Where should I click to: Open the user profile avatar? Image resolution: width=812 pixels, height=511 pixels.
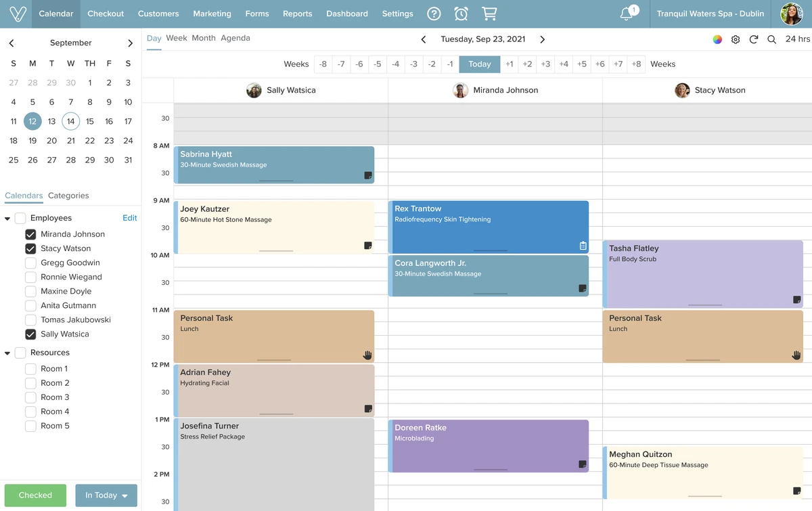(792, 14)
